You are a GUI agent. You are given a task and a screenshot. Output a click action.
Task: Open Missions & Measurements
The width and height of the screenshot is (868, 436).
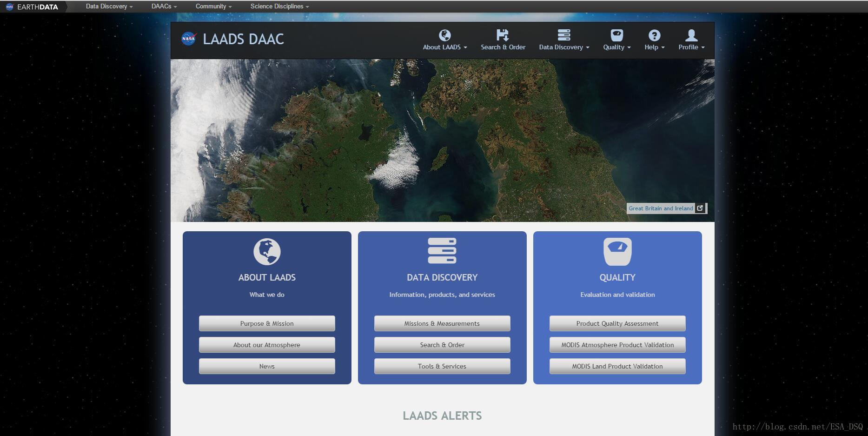442,323
